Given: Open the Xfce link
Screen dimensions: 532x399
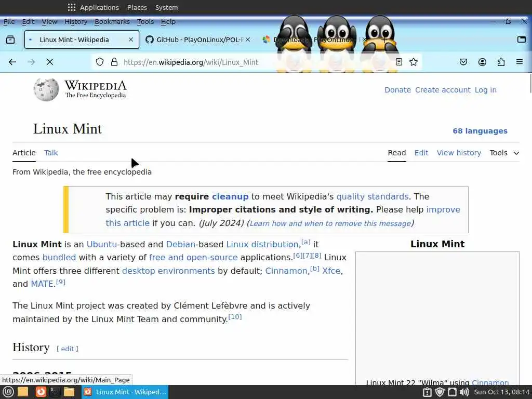Looking at the screenshot, I should pos(331,271).
